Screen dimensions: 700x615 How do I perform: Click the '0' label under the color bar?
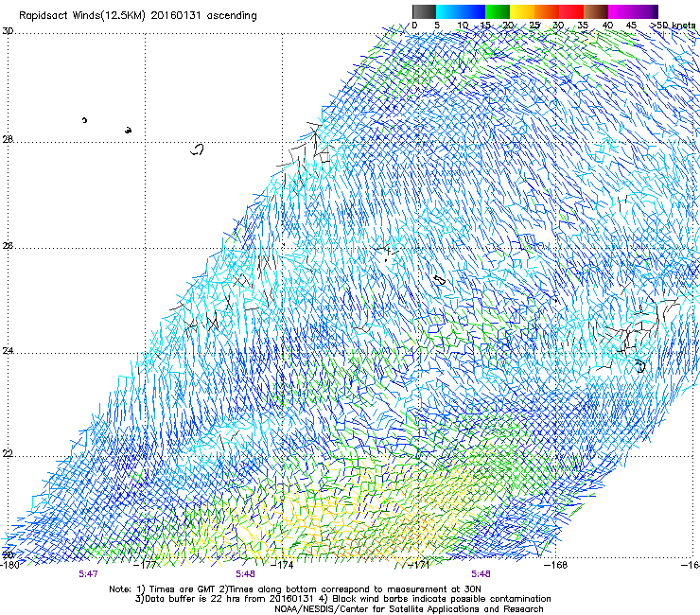click(x=414, y=26)
